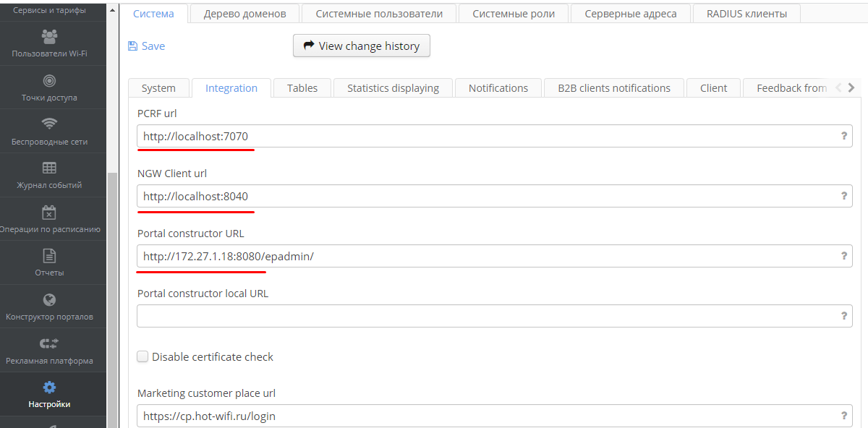
Task: Click the View change history button
Action: (x=361, y=46)
